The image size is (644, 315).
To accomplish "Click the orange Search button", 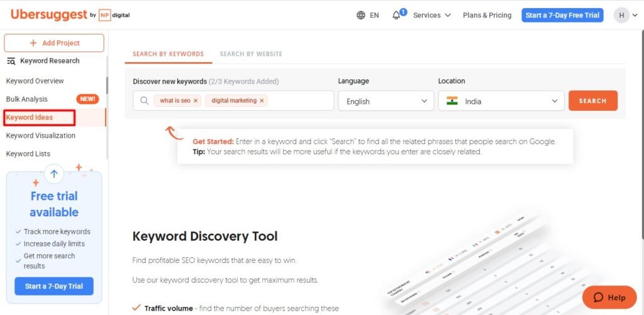I will 592,101.
